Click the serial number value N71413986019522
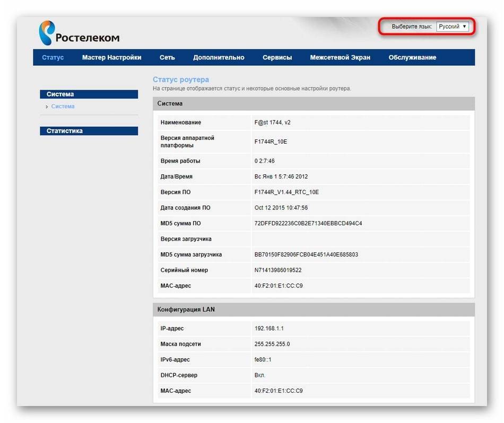 (279, 270)
